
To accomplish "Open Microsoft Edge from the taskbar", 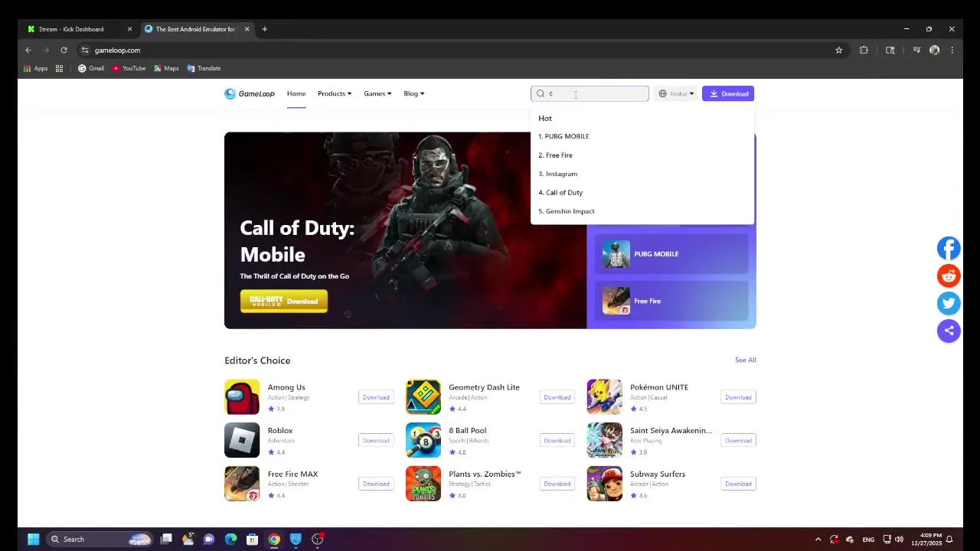I will tap(230, 540).
